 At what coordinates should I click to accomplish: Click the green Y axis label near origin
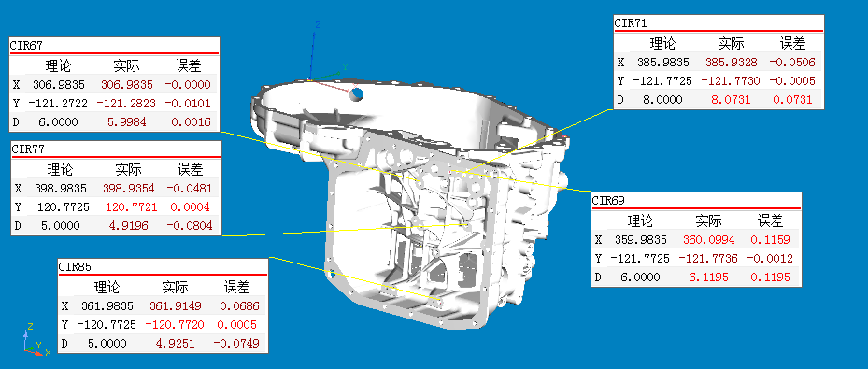point(345,67)
